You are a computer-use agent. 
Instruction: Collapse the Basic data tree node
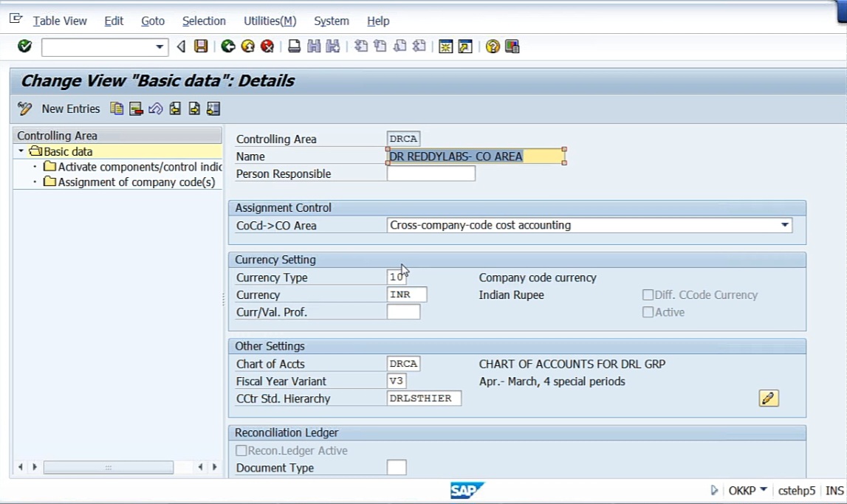tap(21, 151)
